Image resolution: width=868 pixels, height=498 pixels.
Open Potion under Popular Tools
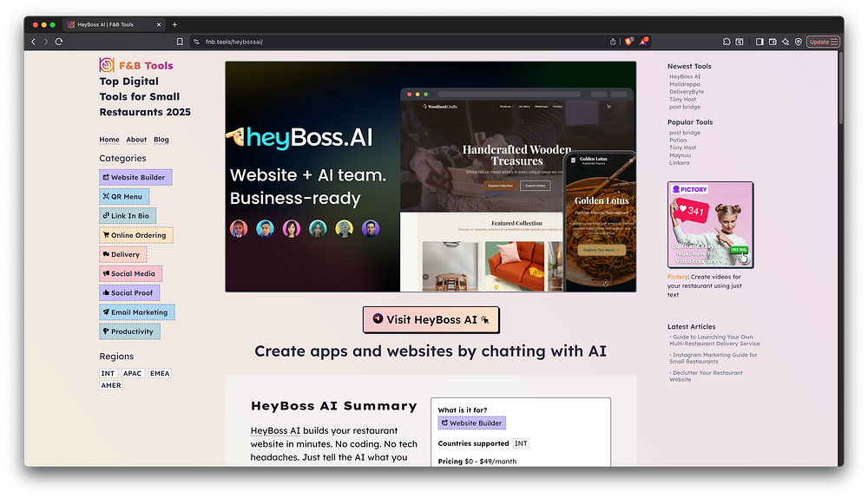point(678,140)
